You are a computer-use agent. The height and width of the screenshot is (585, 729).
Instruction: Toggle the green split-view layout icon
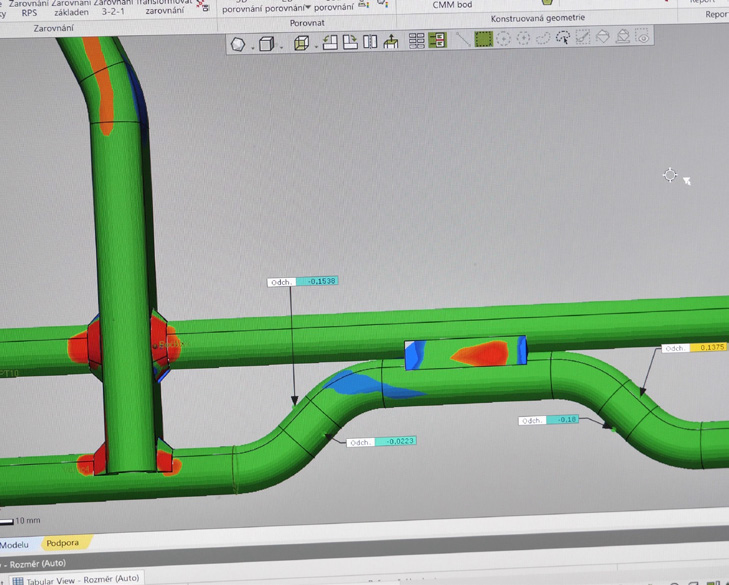pyautogui.click(x=437, y=41)
